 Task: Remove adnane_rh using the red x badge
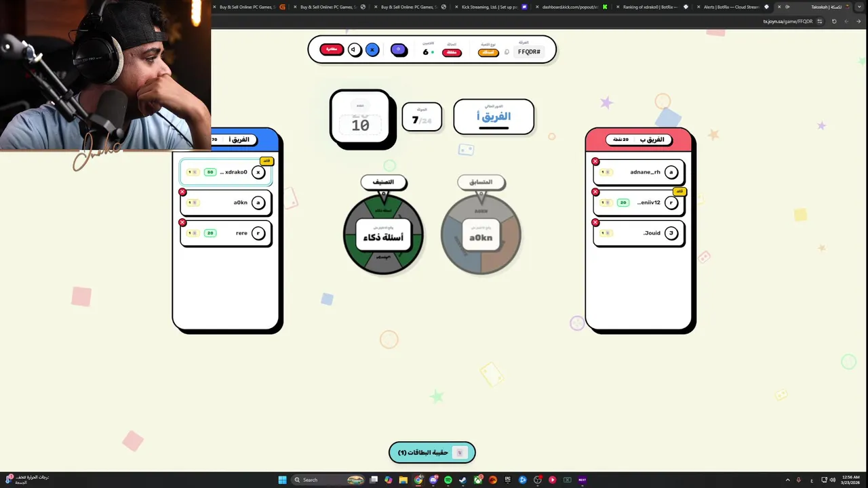click(595, 161)
